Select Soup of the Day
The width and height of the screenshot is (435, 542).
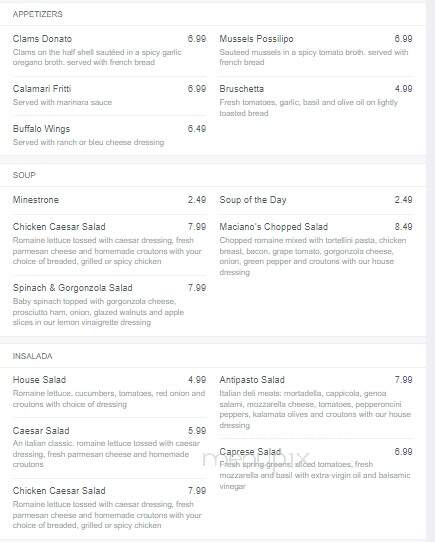[x=253, y=200]
